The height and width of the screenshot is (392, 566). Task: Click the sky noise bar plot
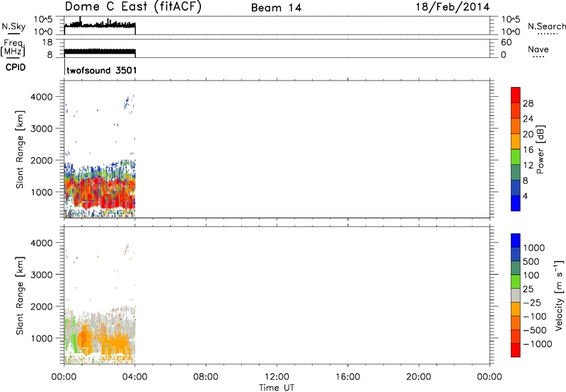[x=100, y=25]
